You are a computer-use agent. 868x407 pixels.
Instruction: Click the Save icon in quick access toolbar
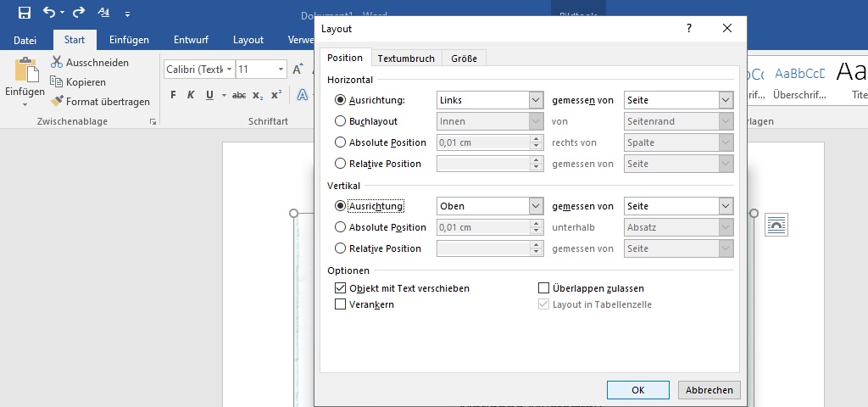point(24,13)
